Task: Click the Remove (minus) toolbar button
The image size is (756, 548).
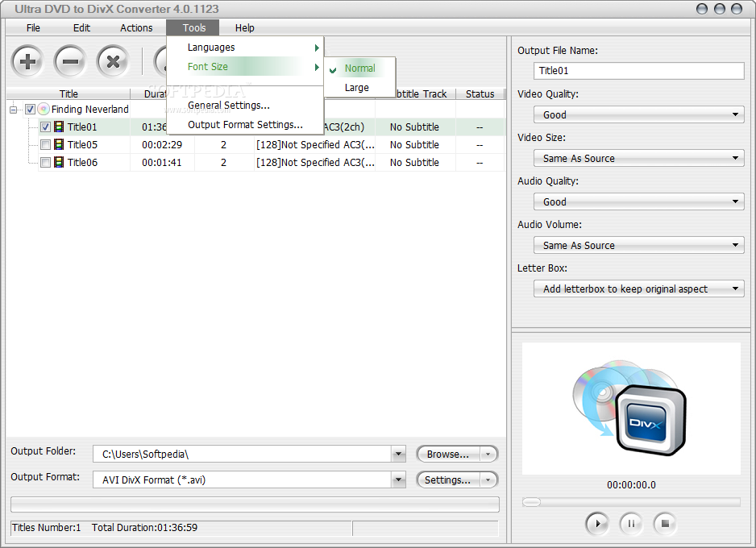Action: (70, 61)
